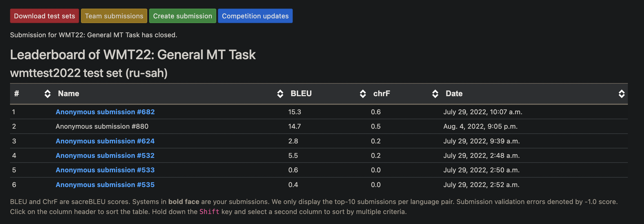Open Anonymous submission #533 link
Image resolution: width=644 pixels, height=224 pixels.
click(x=105, y=170)
